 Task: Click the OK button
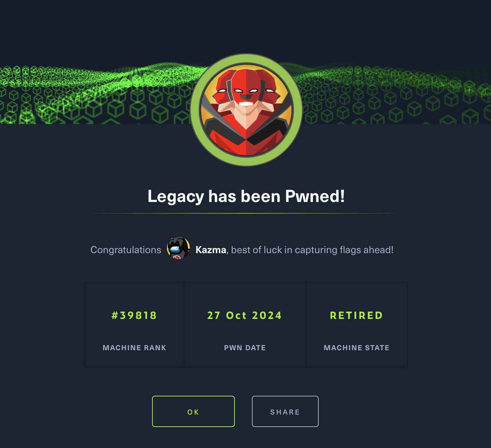[193, 411]
